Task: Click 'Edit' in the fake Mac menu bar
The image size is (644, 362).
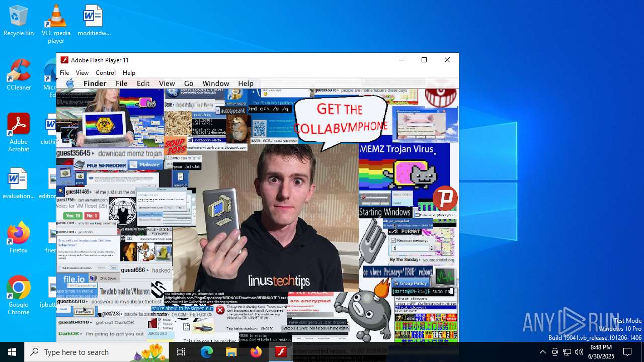Action: 143,83
